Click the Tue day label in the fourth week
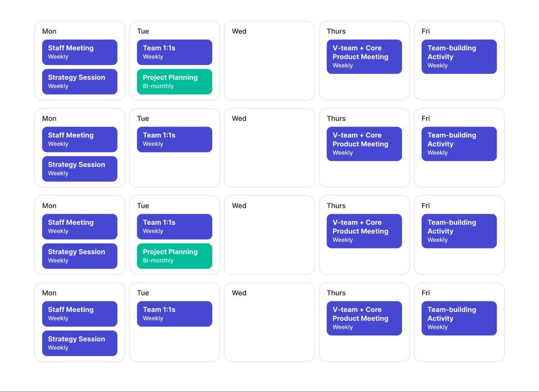The image size is (539, 392). coord(143,293)
